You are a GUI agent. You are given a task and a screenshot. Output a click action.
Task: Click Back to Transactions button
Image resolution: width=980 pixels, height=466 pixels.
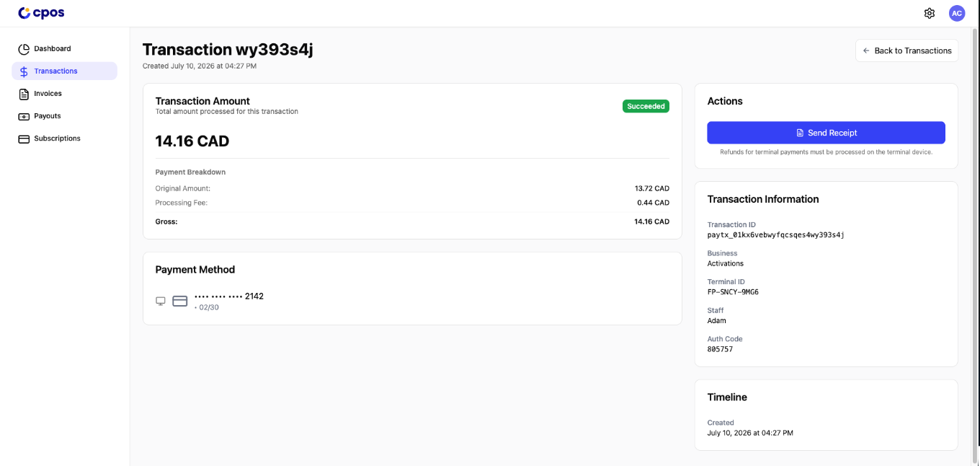(906, 50)
